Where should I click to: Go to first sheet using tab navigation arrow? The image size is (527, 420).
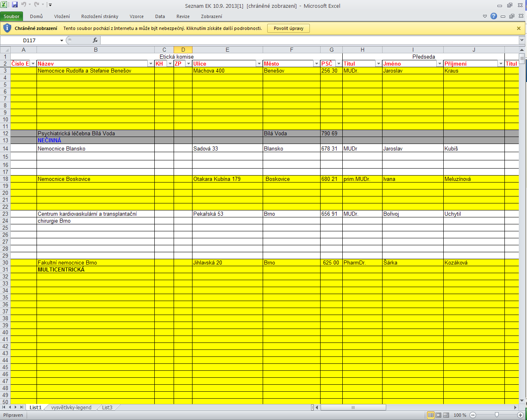pyautogui.click(x=4, y=407)
